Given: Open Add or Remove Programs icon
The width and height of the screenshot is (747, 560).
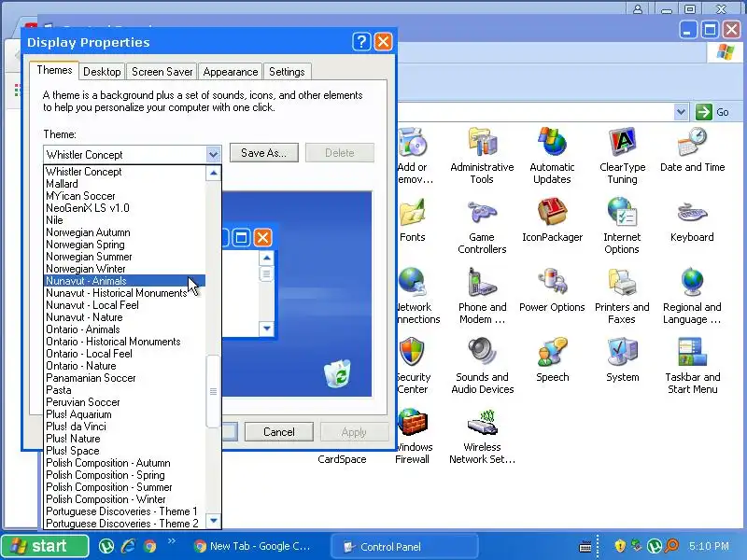Looking at the screenshot, I should coord(414,156).
